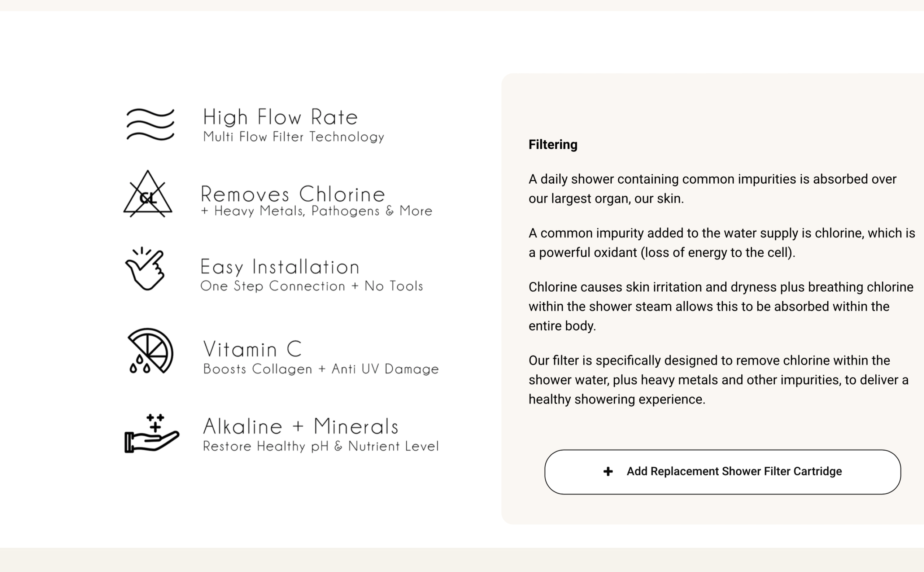Screen dimensions: 924x572
Task: Click Restore Healthy pH & Nutrient Level text
Action: 321,446
